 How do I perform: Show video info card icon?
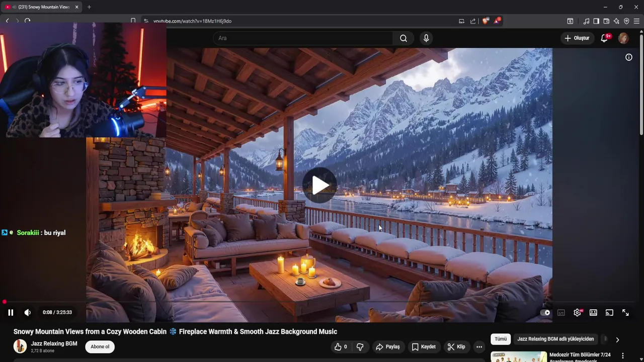(x=629, y=57)
